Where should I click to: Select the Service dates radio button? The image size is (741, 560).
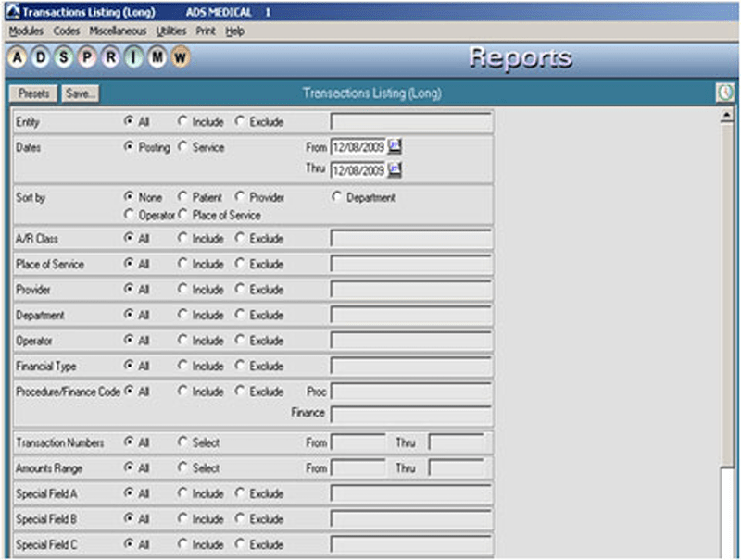pos(182,147)
